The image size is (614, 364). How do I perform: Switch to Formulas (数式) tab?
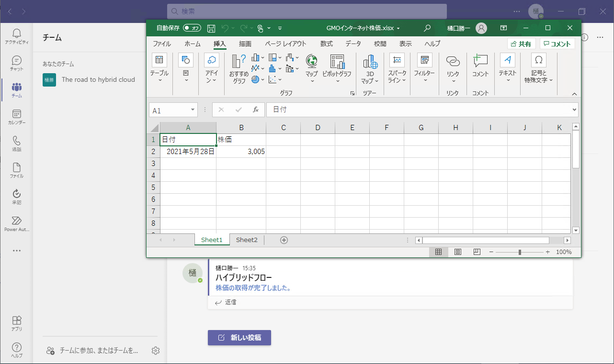[x=327, y=44]
